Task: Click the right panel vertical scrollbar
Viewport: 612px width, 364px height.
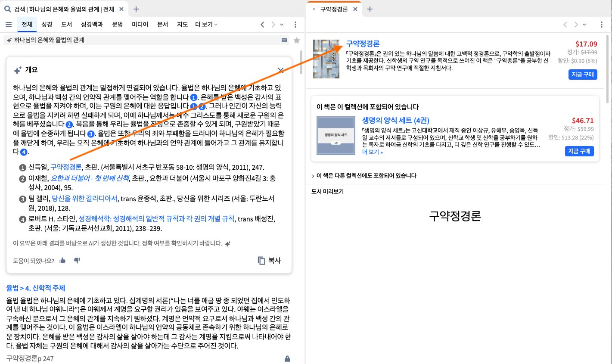Action: (x=608, y=69)
